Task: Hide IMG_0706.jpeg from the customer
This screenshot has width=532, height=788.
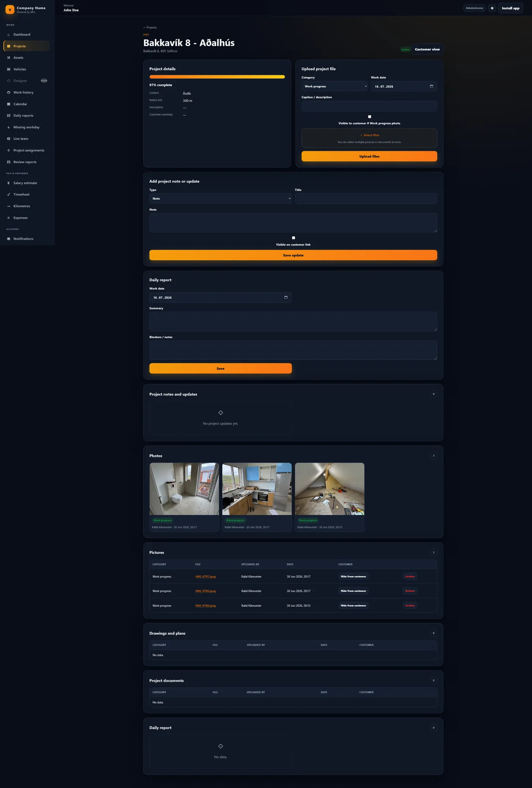Action: click(x=353, y=591)
